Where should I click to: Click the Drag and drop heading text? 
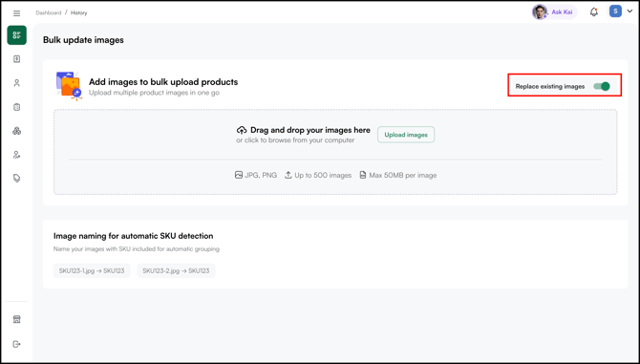310,130
